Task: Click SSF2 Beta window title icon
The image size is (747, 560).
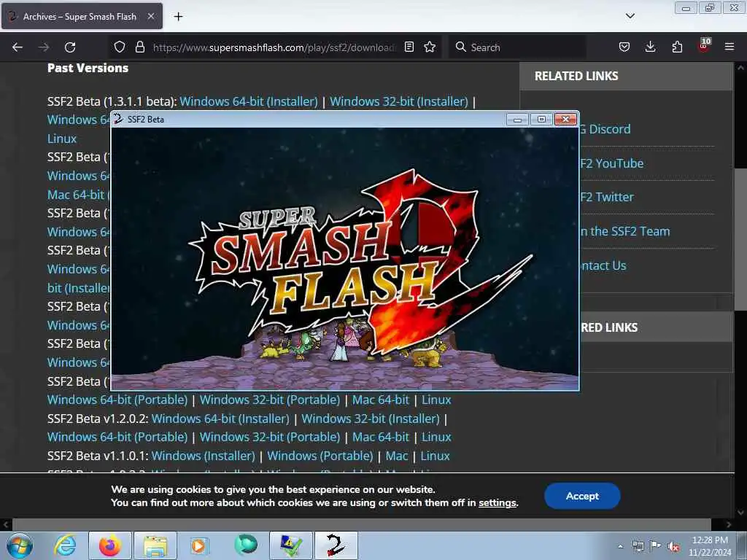Action: [x=118, y=119]
